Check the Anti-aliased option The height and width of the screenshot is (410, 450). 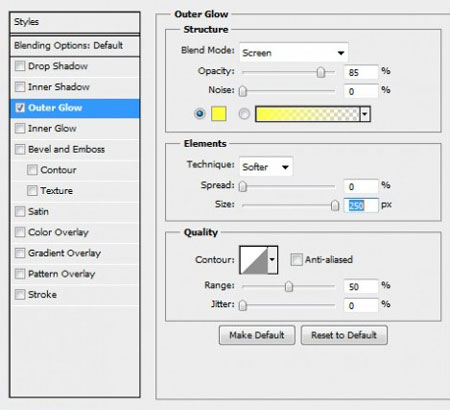[x=296, y=259]
